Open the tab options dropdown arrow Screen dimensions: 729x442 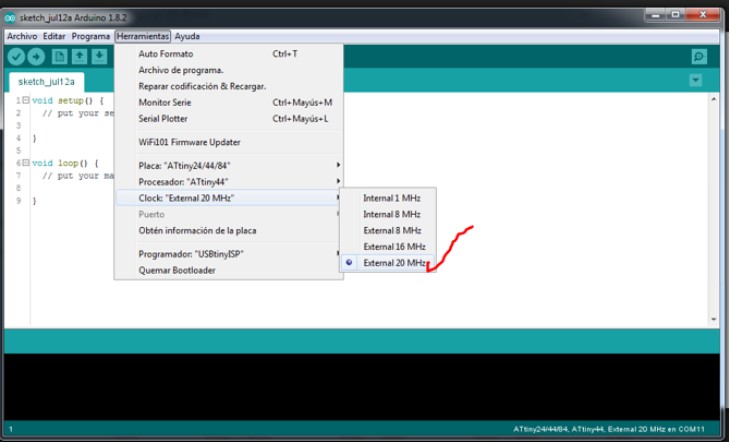(696, 80)
